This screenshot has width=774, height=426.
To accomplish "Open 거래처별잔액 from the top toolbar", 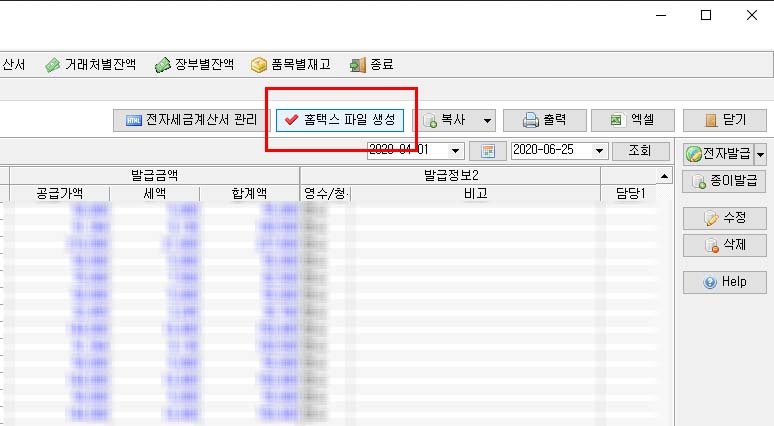I will click(90, 64).
